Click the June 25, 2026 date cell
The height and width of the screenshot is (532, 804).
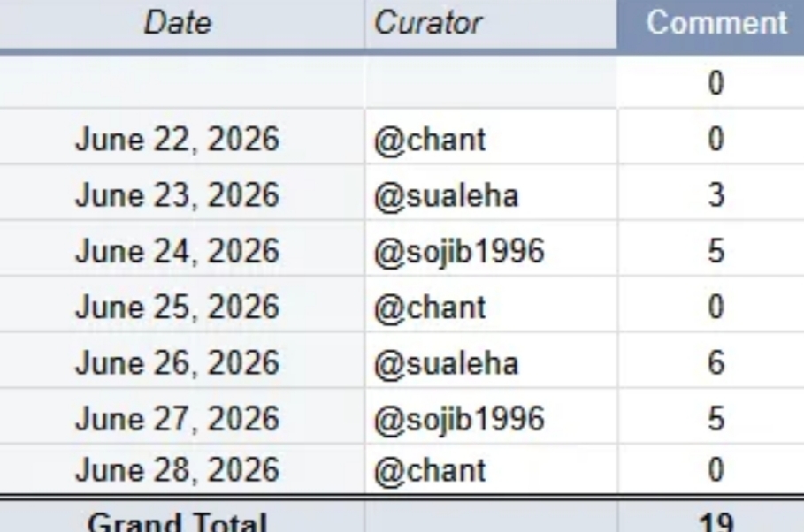click(178, 307)
